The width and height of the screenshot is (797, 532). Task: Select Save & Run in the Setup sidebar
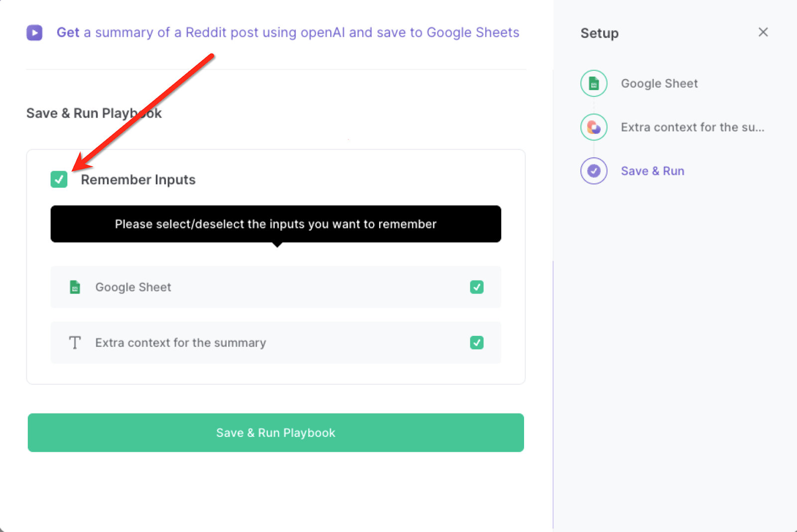[653, 171]
